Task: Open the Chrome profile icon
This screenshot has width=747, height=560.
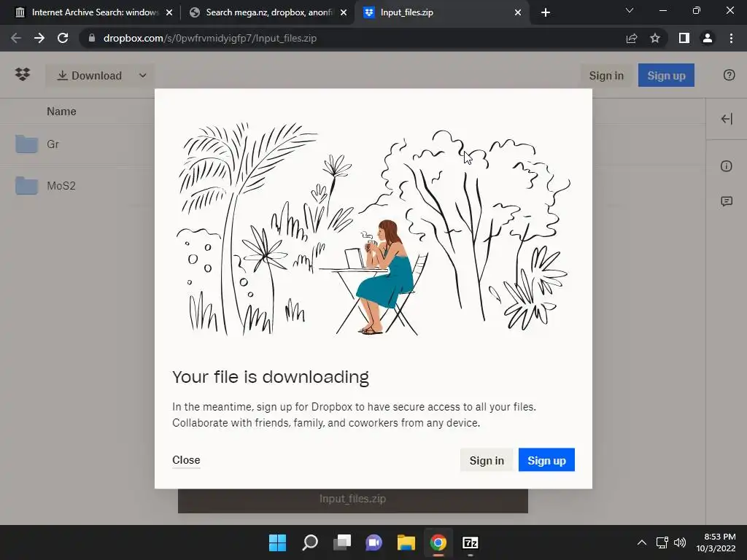Action: [x=708, y=38]
